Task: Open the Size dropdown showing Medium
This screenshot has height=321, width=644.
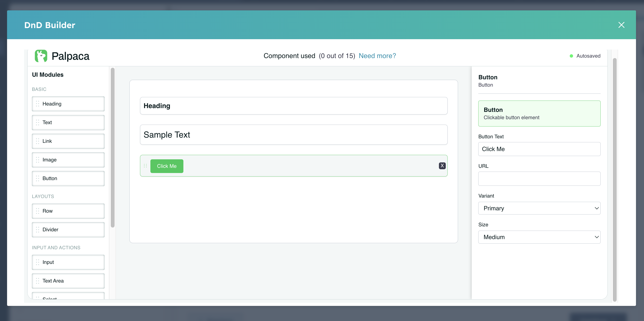Action: pyautogui.click(x=539, y=237)
